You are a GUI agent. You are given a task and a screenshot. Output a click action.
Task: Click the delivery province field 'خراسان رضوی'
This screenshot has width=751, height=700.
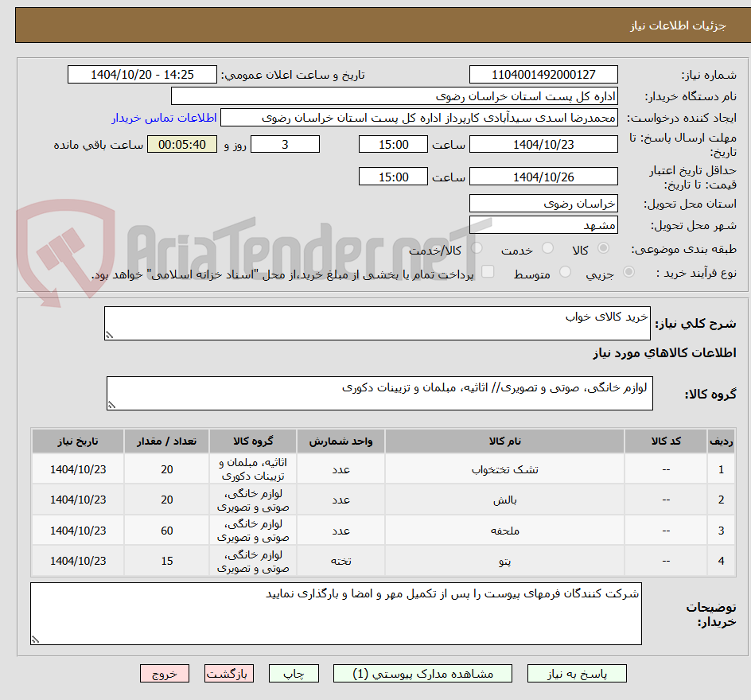(x=543, y=204)
